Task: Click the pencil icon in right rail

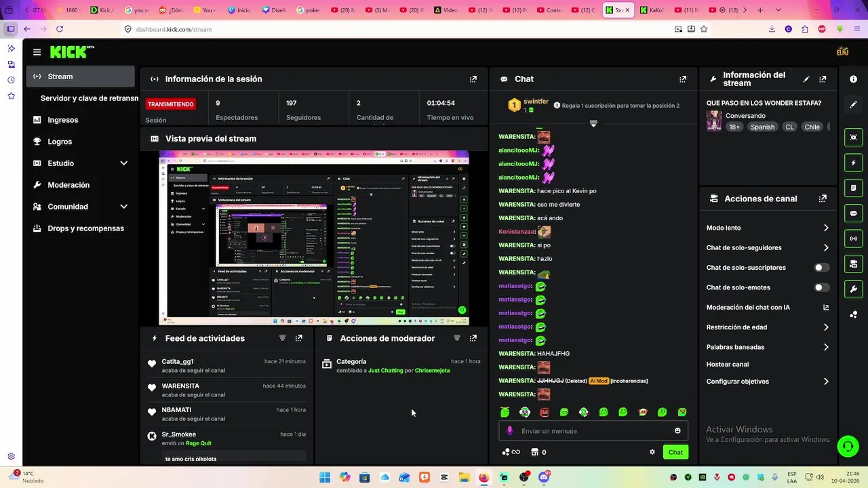Action: point(853,104)
